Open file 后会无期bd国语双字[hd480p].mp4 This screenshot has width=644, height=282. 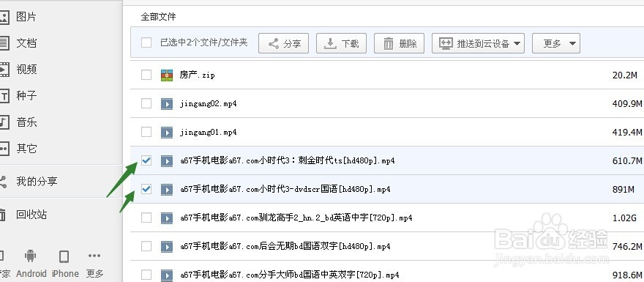click(285, 246)
